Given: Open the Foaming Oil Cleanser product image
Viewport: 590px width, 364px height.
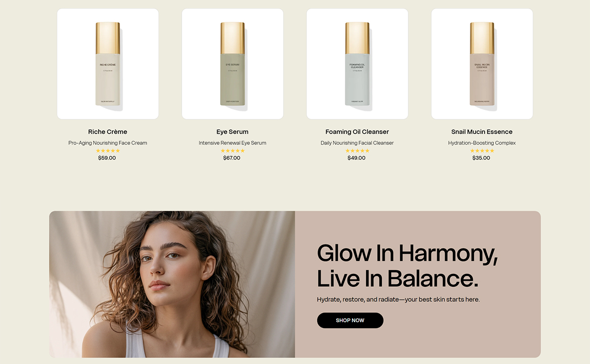Looking at the screenshot, I should pyautogui.click(x=357, y=64).
